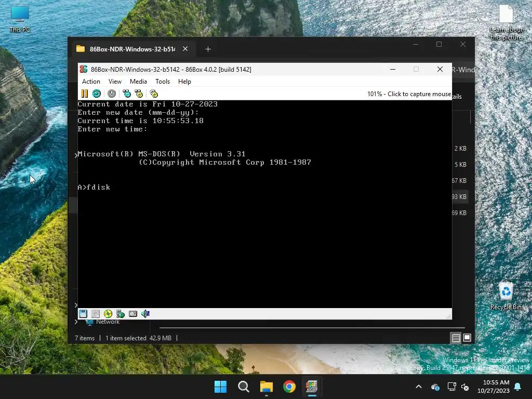The image size is (532, 399).
Task: Click the OneDrive cloud tray icon
Action: point(435,387)
